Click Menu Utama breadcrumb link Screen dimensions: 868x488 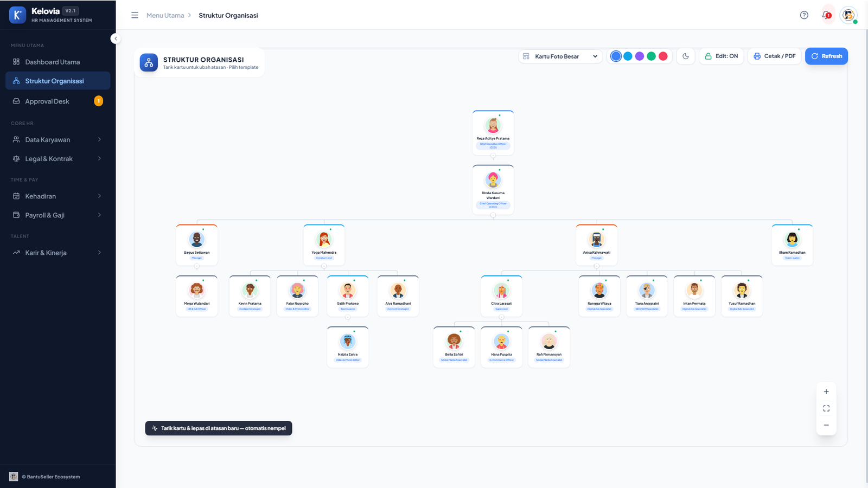tap(165, 16)
